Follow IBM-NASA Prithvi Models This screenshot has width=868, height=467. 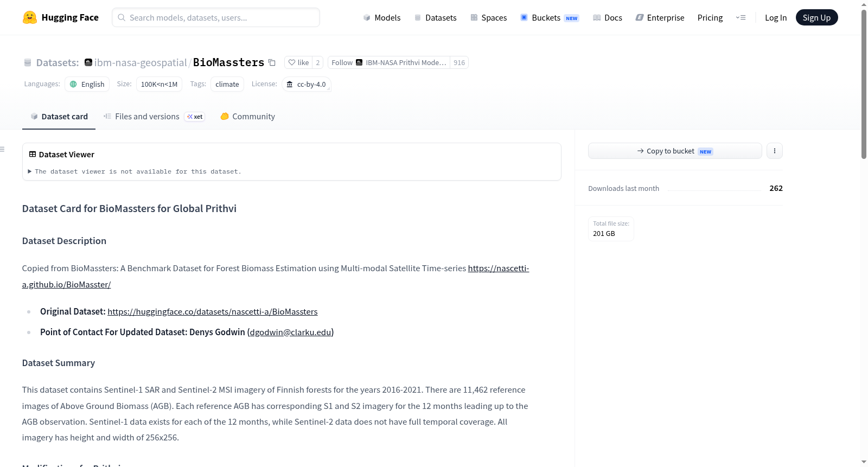389,62
